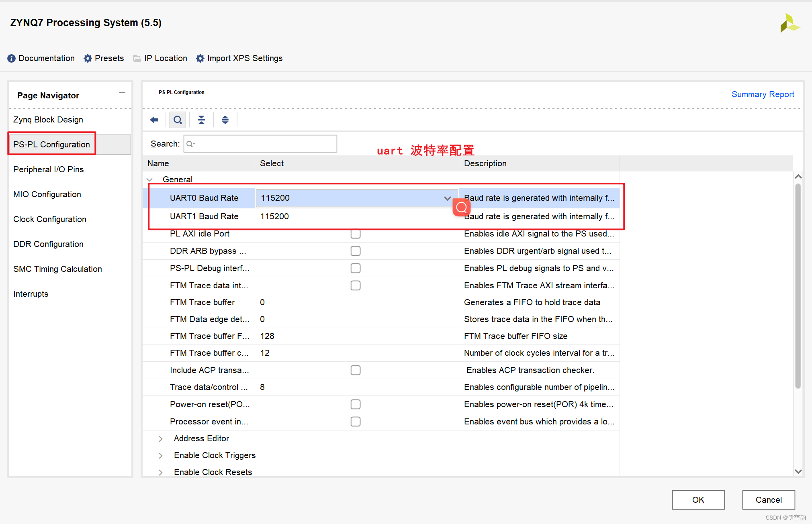The width and height of the screenshot is (812, 524).
Task: Click the back arrow toolbar icon
Action: [x=154, y=120]
